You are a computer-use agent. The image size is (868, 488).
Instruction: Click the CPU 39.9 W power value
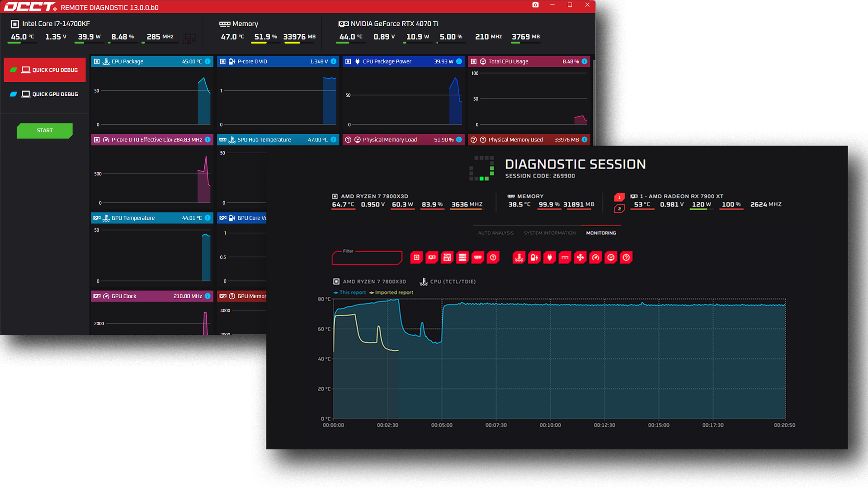coord(89,37)
